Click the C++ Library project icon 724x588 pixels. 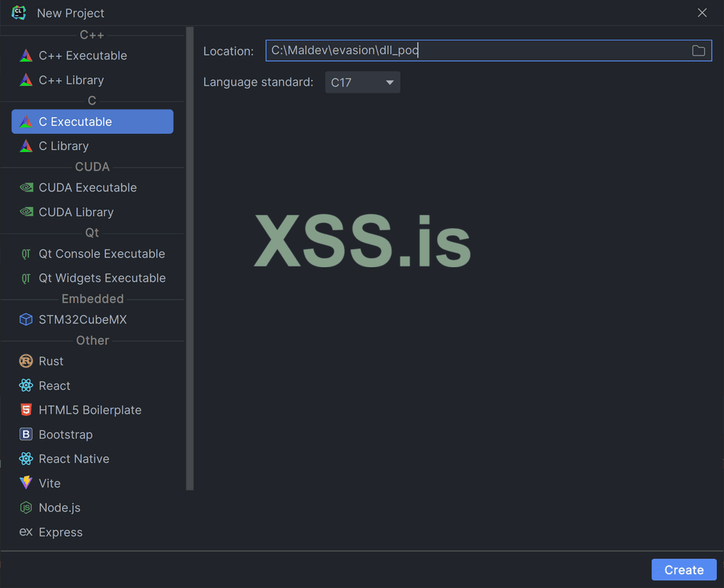(x=26, y=80)
